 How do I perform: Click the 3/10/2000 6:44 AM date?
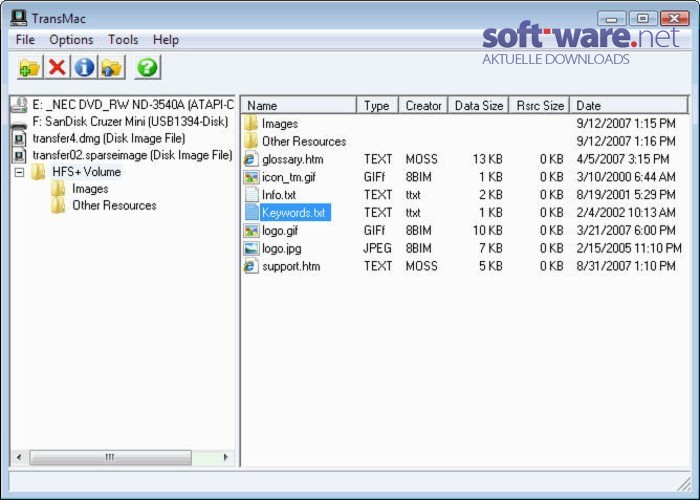(x=626, y=177)
